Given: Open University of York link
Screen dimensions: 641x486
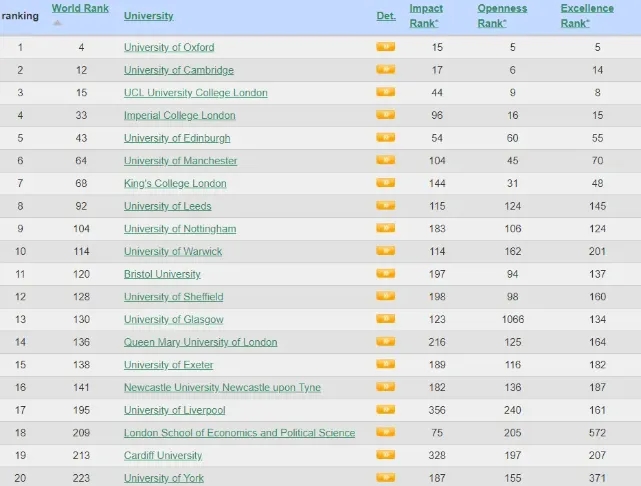Looking at the screenshot, I should [x=164, y=478].
